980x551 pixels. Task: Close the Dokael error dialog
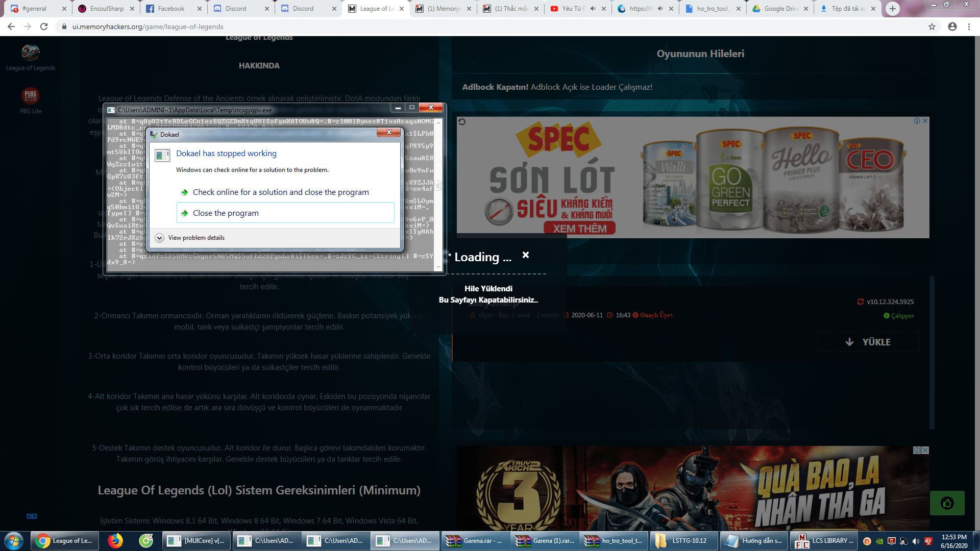coord(389,133)
